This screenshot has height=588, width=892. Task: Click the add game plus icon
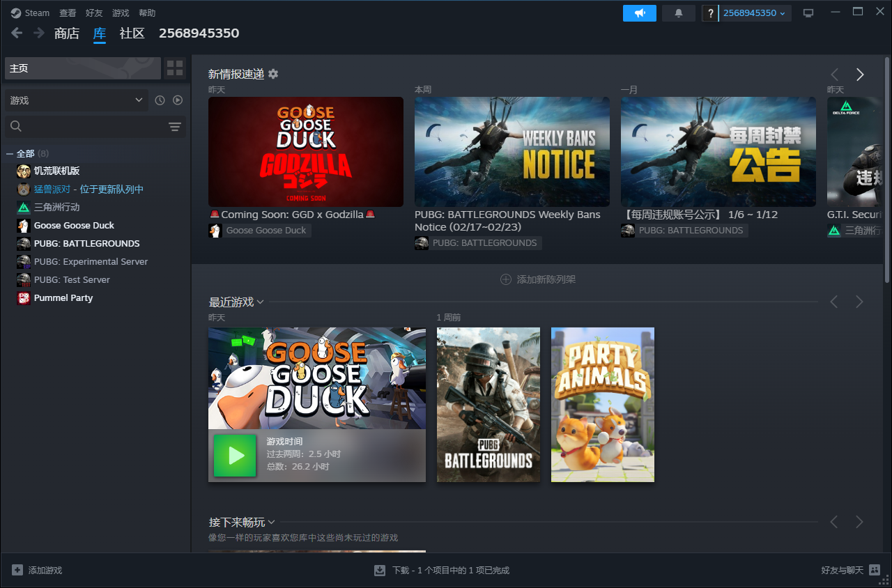click(17, 570)
